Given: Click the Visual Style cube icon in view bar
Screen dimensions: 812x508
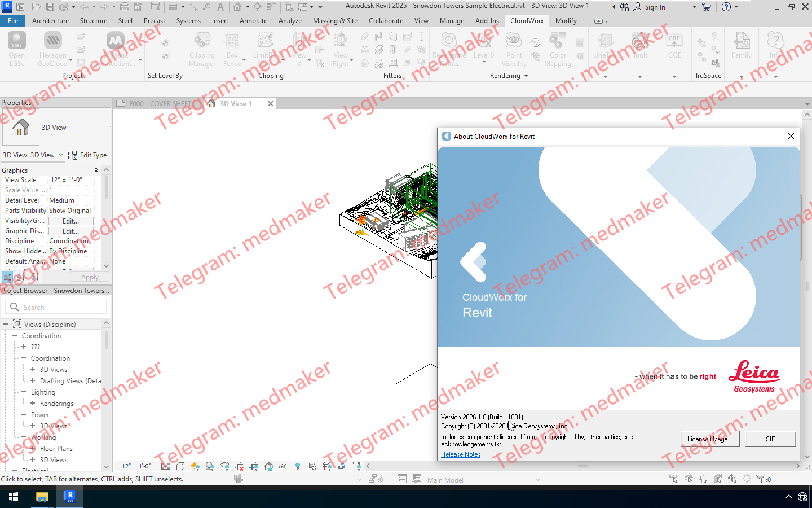Looking at the screenshot, I should click(180, 466).
